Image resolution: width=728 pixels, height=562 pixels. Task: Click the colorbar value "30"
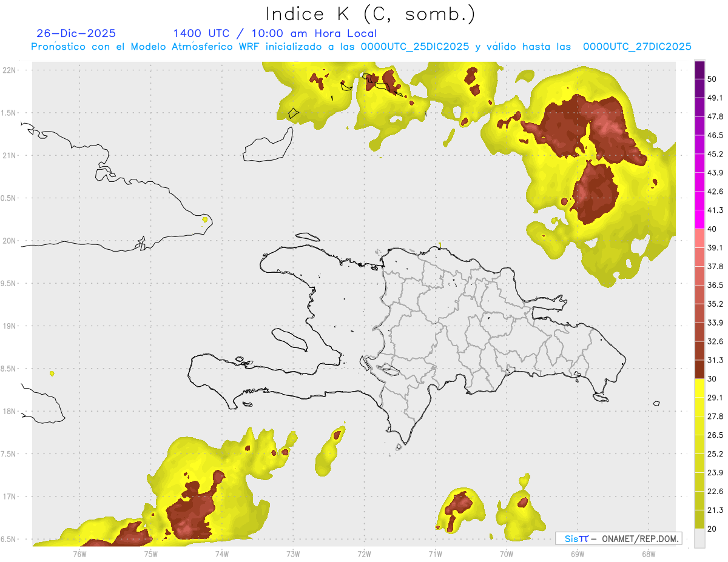click(x=713, y=379)
